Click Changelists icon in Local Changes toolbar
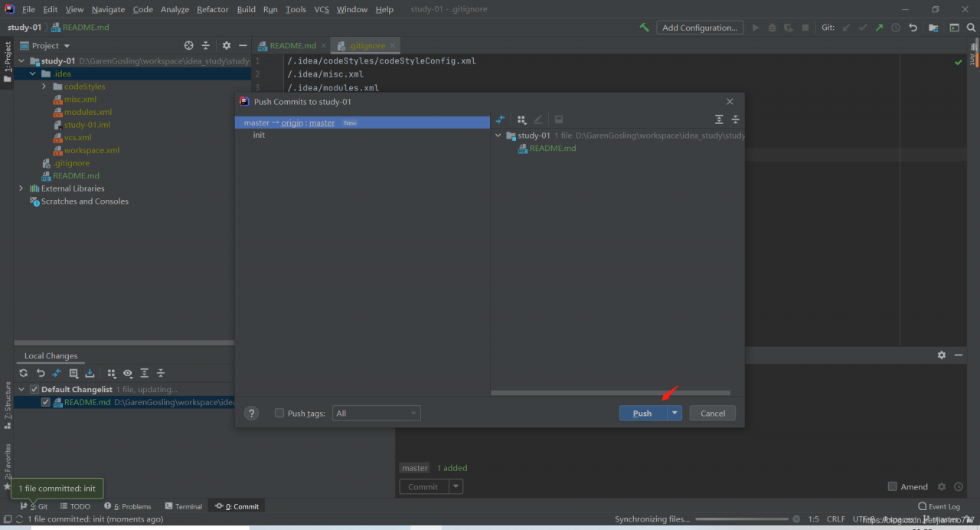 point(73,373)
